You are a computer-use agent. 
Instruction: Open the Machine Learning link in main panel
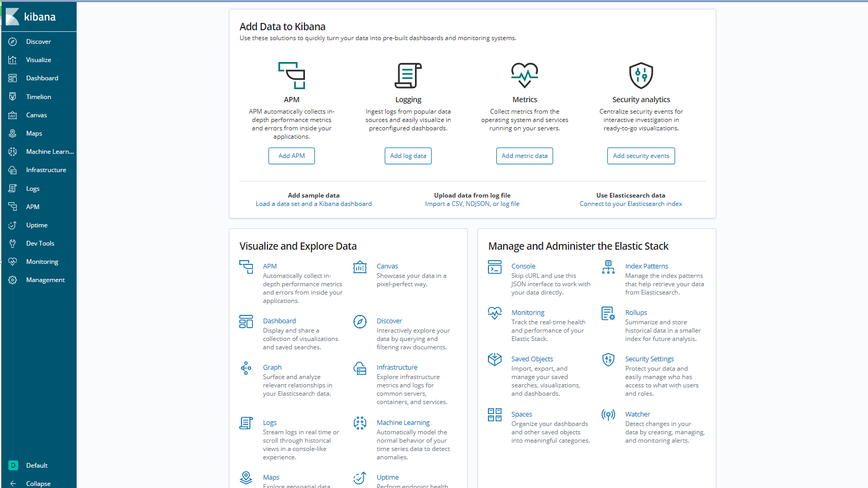click(404, 423)
